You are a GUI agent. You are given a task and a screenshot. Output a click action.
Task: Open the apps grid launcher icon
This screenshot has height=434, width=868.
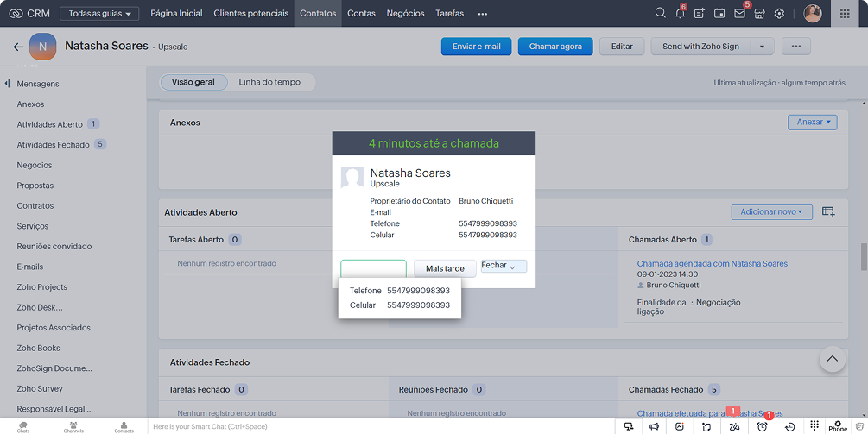coord(845,13)
